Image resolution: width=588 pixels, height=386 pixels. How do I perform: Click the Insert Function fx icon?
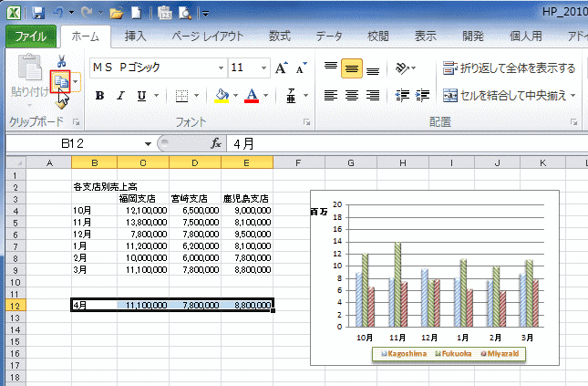click(x=216, y=143)
